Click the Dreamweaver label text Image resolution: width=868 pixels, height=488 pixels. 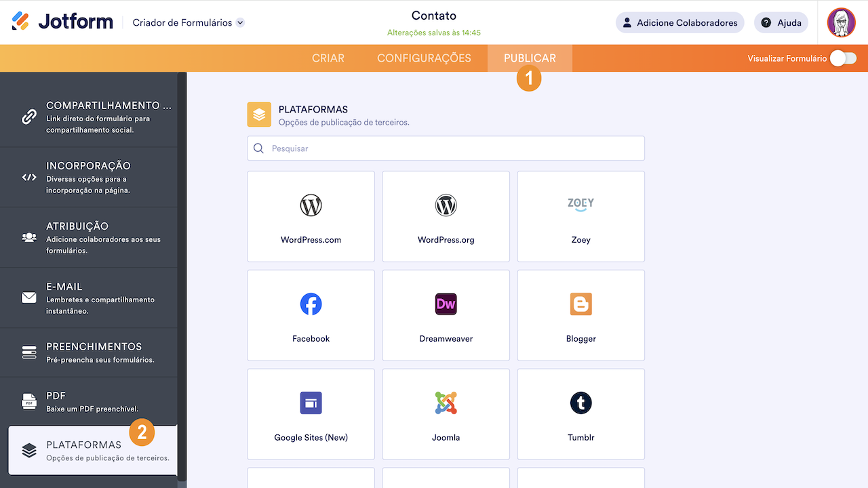click(x=446, y=339)
